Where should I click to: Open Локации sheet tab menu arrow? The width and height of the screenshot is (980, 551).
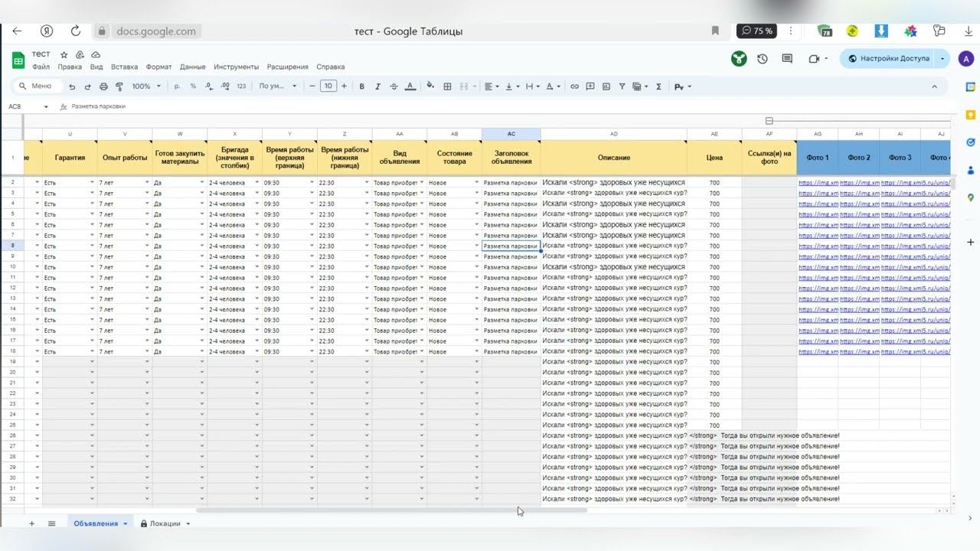pyautogui.click(x=188, y=523)
